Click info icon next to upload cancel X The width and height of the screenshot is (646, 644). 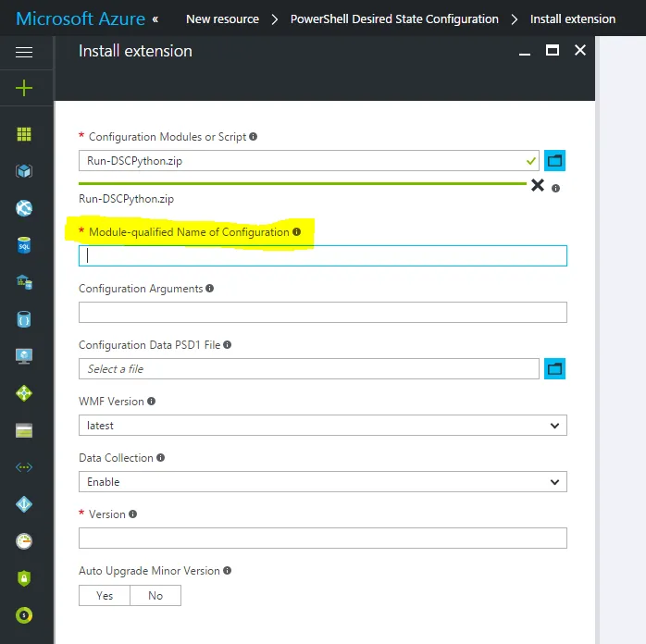556,188
